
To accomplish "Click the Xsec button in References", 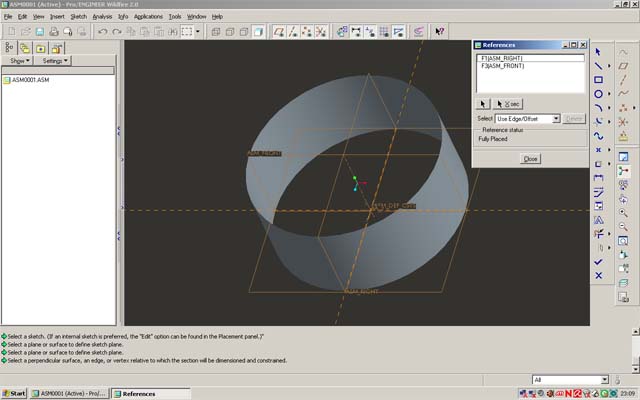I will (x=510, y=103).
